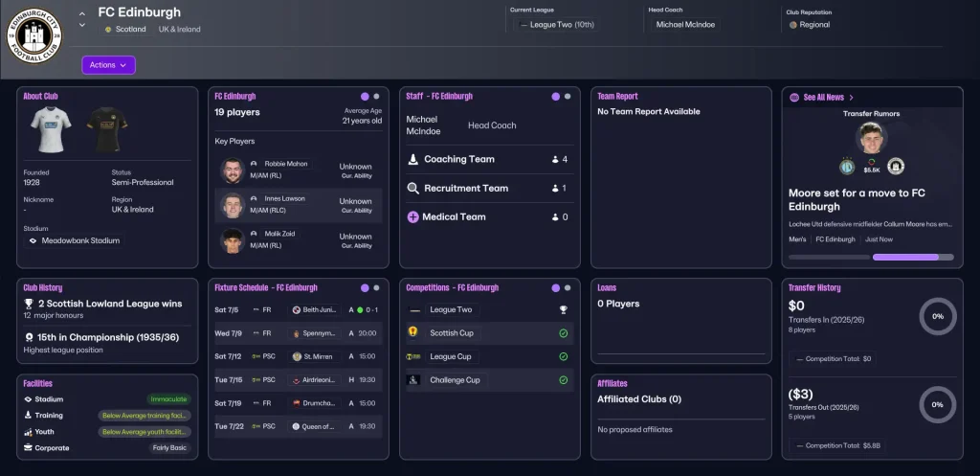This screenshot has width=980, height=476.
Task: Click the trophy icon in Club History
Action: coord(28,304)
